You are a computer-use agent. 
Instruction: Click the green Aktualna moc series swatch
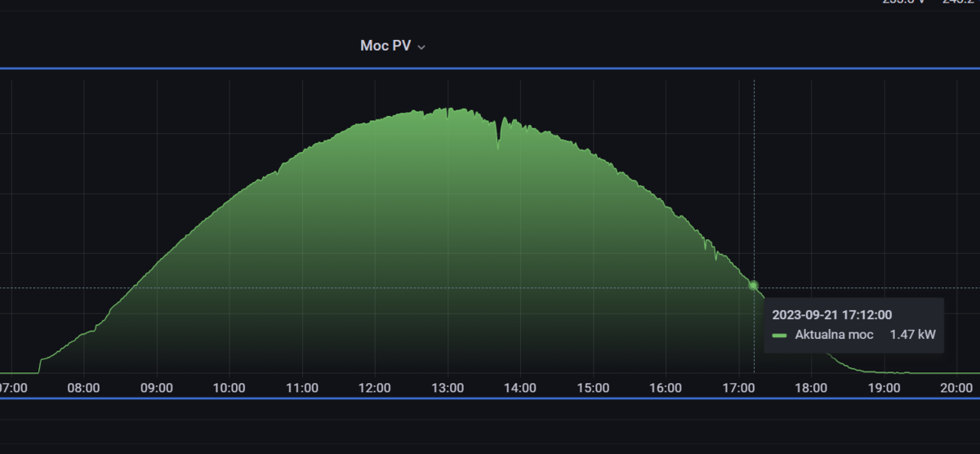(780, 336)
